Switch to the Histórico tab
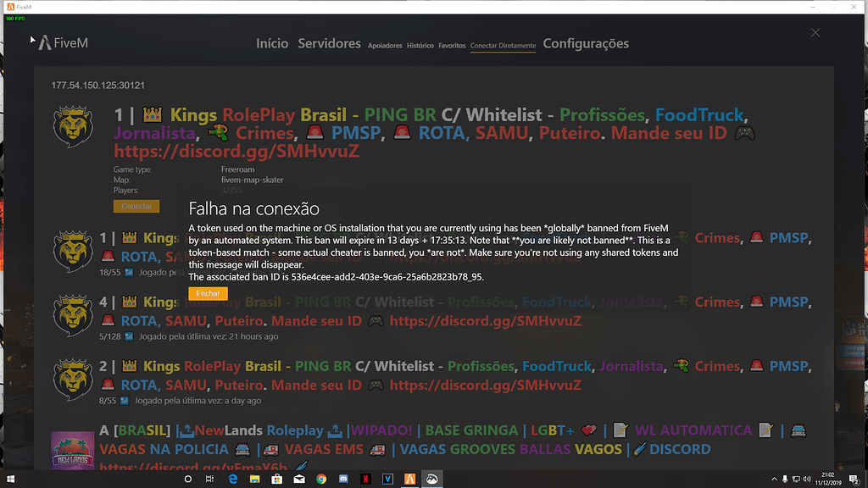Viewport: 868px width, 488px height. (x=420, y=47)
